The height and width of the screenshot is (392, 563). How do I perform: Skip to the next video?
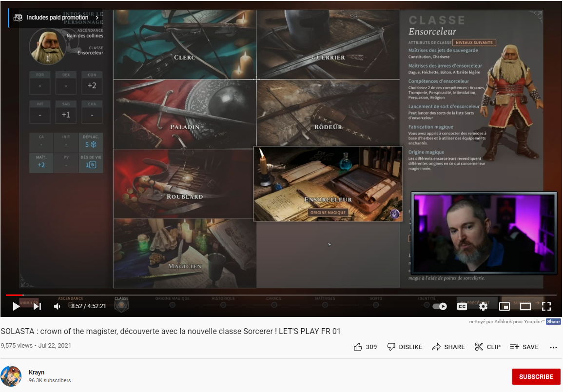point(38,306)
